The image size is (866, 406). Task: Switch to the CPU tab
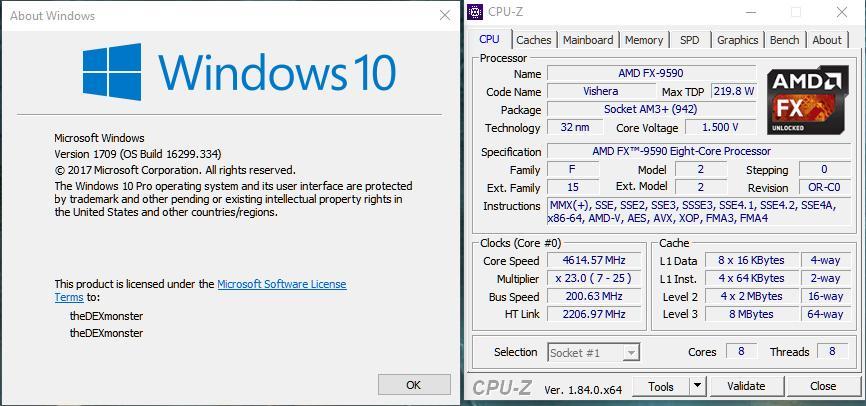[489, 39]
